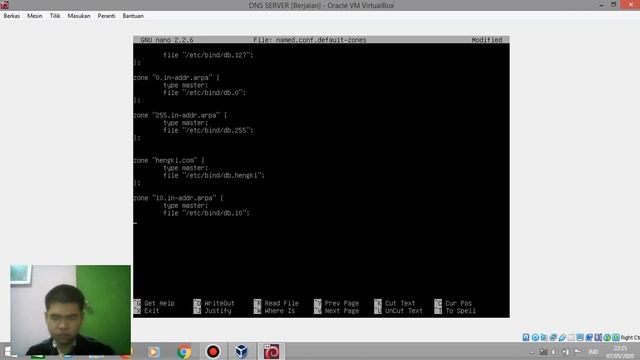
Task: Open the Tilik menu
Action: (55, 16)
